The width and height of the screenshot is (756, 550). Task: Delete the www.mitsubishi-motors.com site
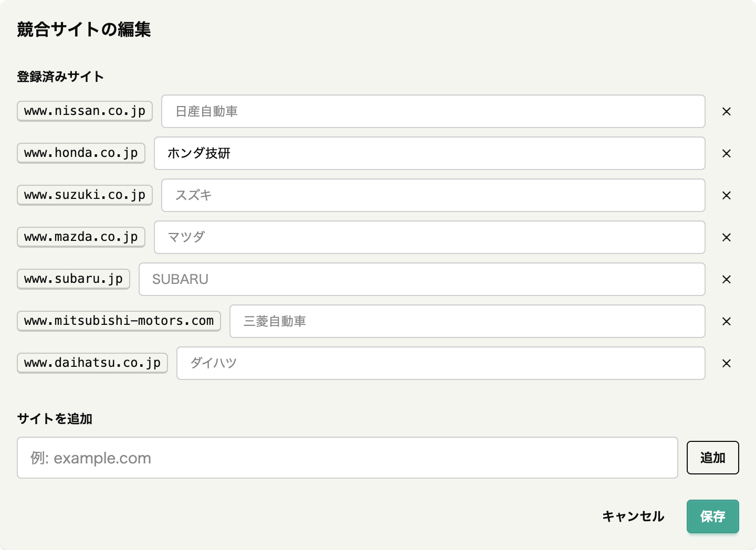(x=727, y=321)
